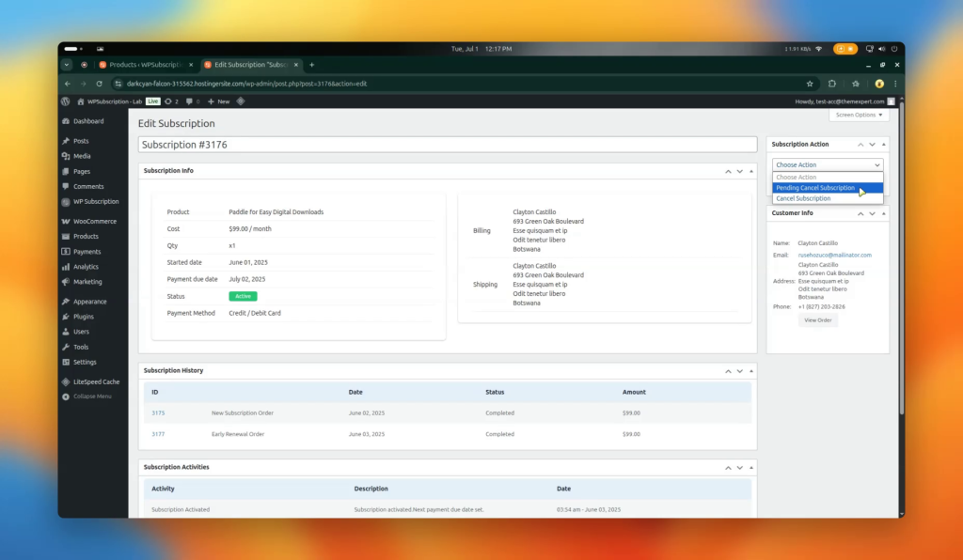The image size is (963, 560).
Task: Click the Appearance paintbrush icon
Action: coord(66,302)
